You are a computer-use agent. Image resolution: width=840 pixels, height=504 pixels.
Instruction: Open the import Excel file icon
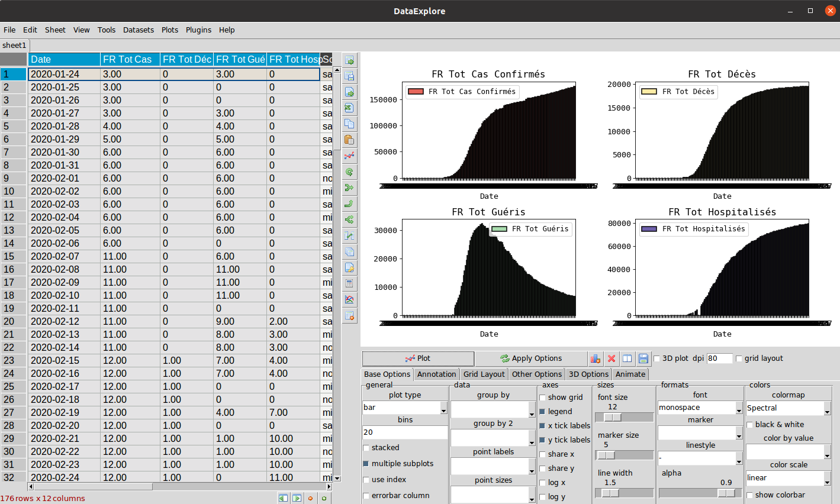(349, 108)
